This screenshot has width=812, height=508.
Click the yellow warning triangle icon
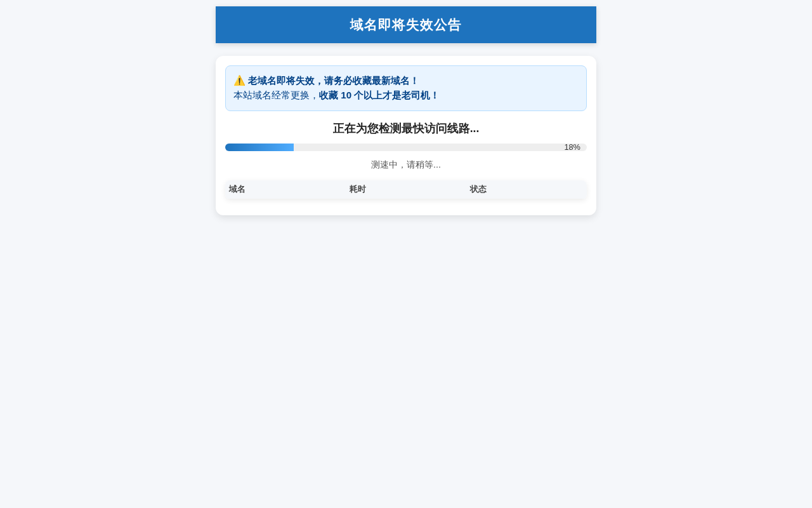(x=239, y=81)
